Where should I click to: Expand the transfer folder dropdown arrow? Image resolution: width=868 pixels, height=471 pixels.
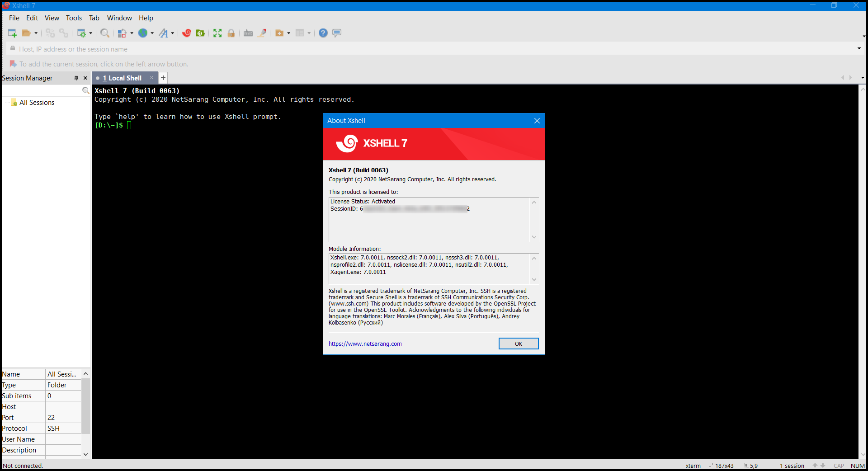[289, 33]
